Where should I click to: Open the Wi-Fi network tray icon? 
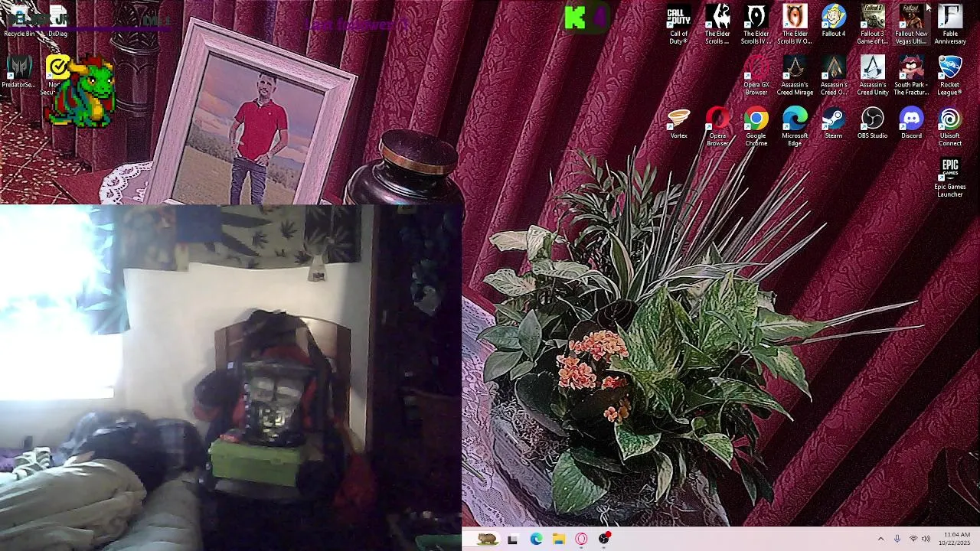tap(913, 540)
